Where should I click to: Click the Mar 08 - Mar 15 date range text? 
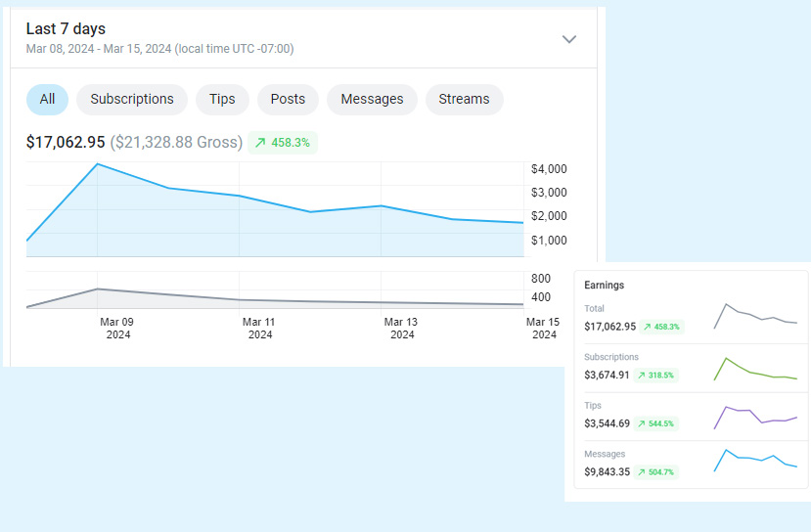coord(159,49)
